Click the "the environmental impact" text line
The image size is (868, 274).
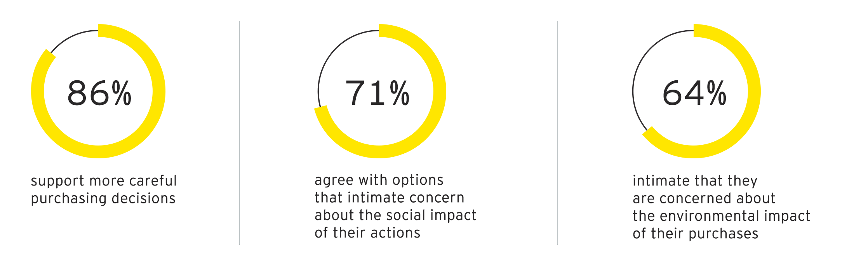pyautogui.click(x=721, y=216)
